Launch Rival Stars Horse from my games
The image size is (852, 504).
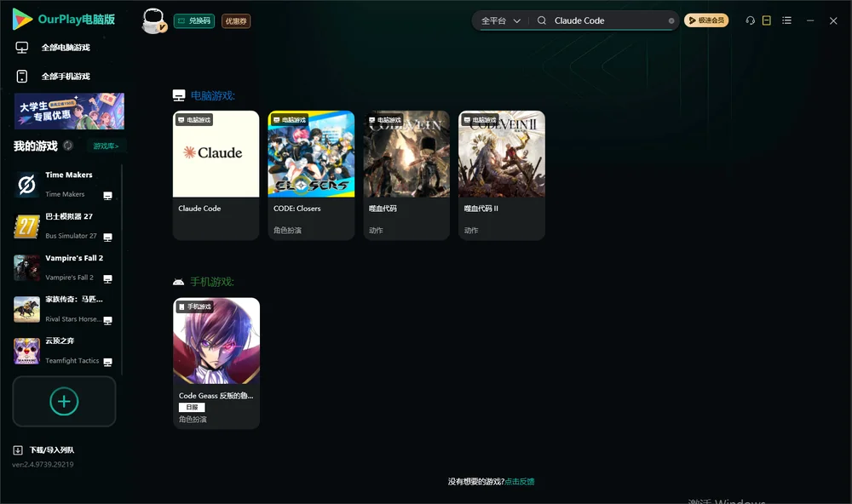click(63, 310)
